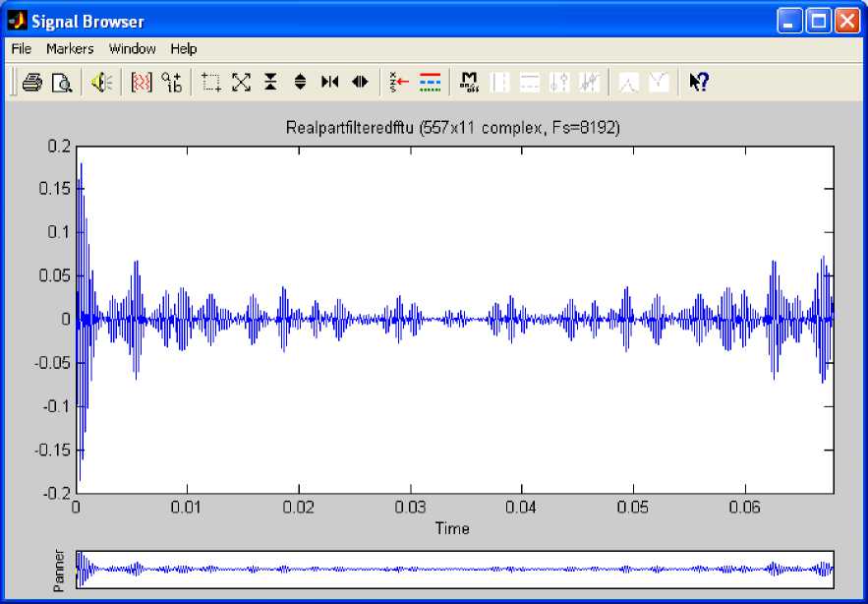Zoom out vertically on the Y axis

click(301, 83)
